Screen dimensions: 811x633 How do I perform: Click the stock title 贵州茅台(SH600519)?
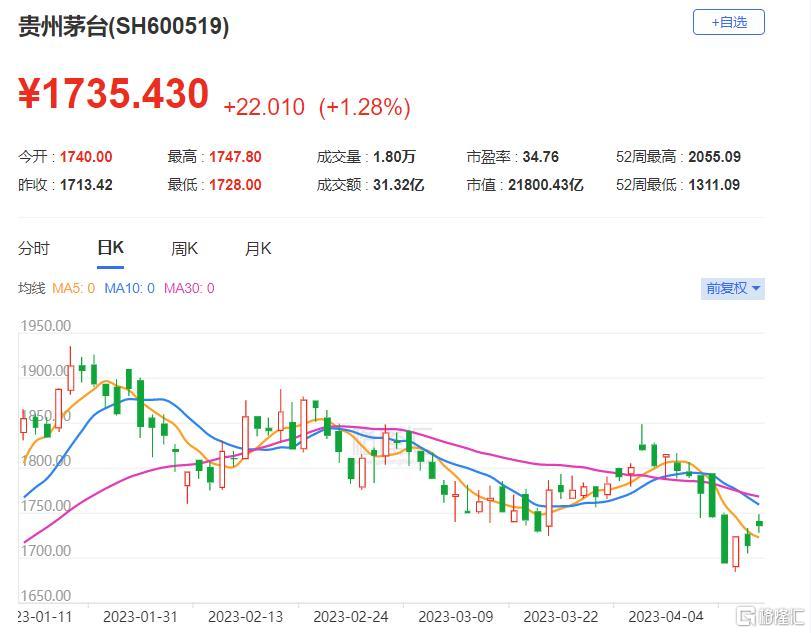coord(124,26)
